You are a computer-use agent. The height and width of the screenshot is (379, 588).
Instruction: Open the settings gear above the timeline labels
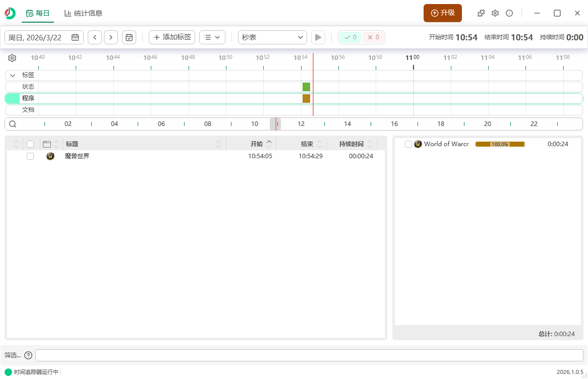tap(12, 58)
